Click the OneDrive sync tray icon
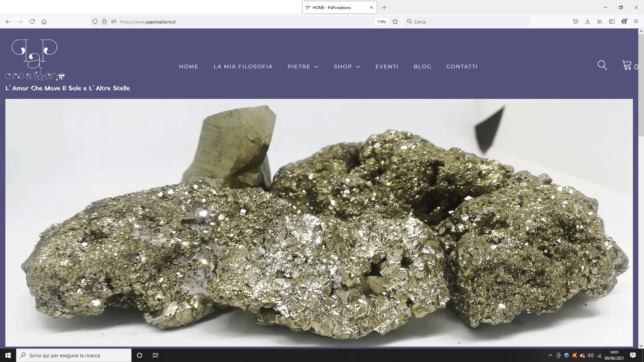644x362 pixels. [x=583, y=355]
